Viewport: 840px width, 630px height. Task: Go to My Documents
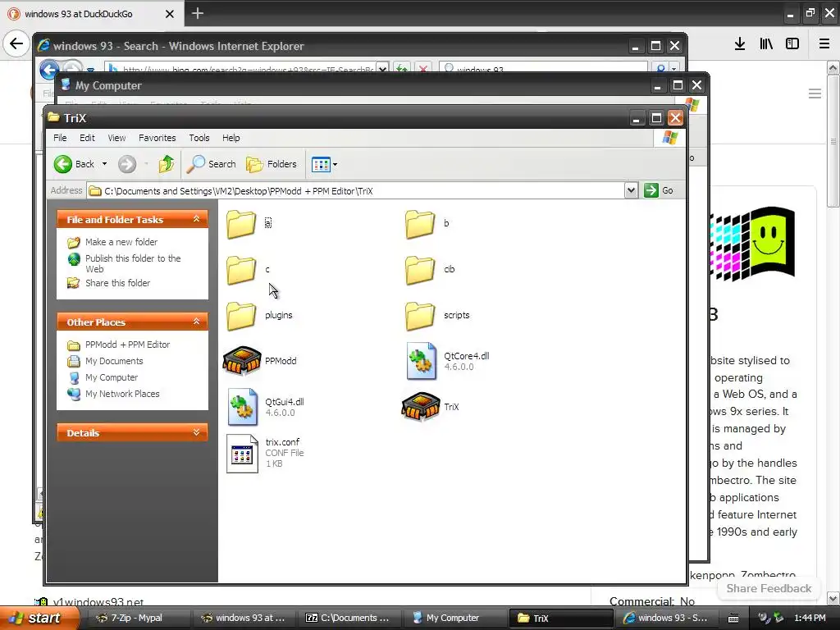pyautogui.click(x=114, y=361)
